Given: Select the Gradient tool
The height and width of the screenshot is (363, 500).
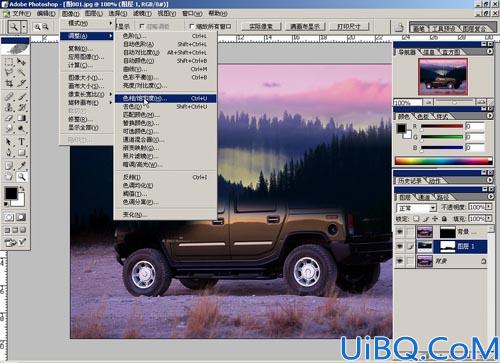Looking at the screenshot, I should [21, 118].
